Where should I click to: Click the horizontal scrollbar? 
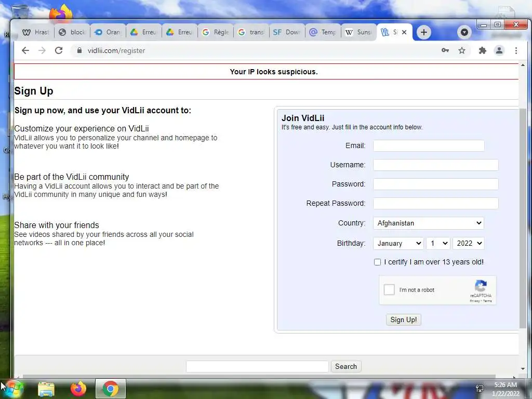coord(259,376)
